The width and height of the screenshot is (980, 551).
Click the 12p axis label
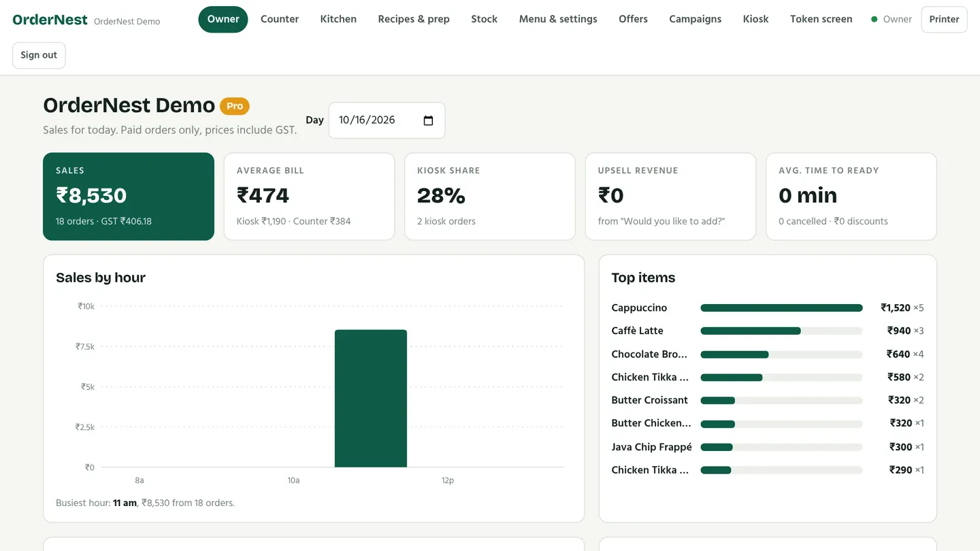pyautogui.click(x=447, y=480)
